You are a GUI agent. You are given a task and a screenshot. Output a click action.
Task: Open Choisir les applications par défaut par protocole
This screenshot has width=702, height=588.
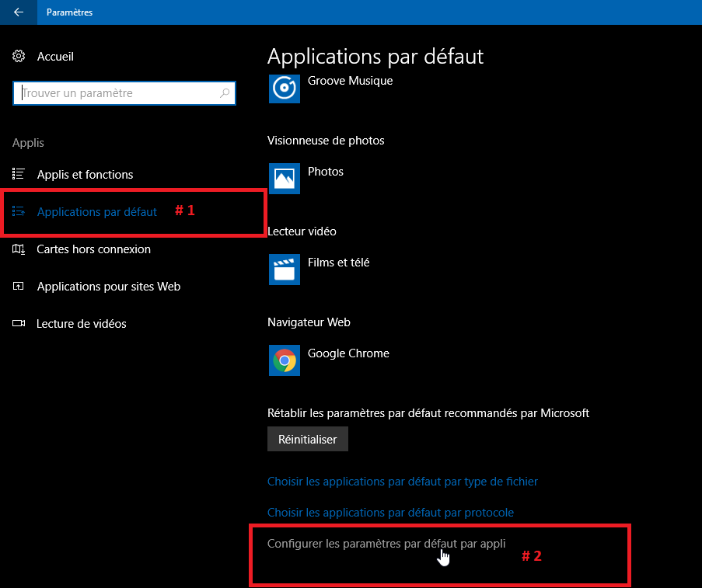click(390, 513)
